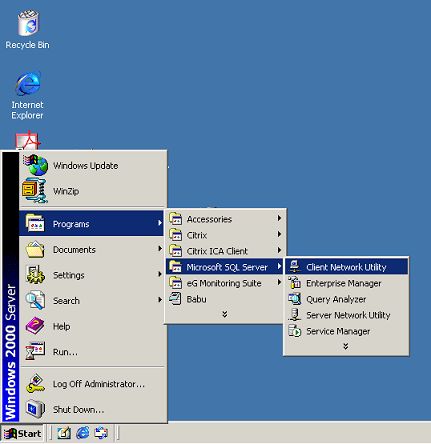Click the Documents folder icon

(35, 249)
